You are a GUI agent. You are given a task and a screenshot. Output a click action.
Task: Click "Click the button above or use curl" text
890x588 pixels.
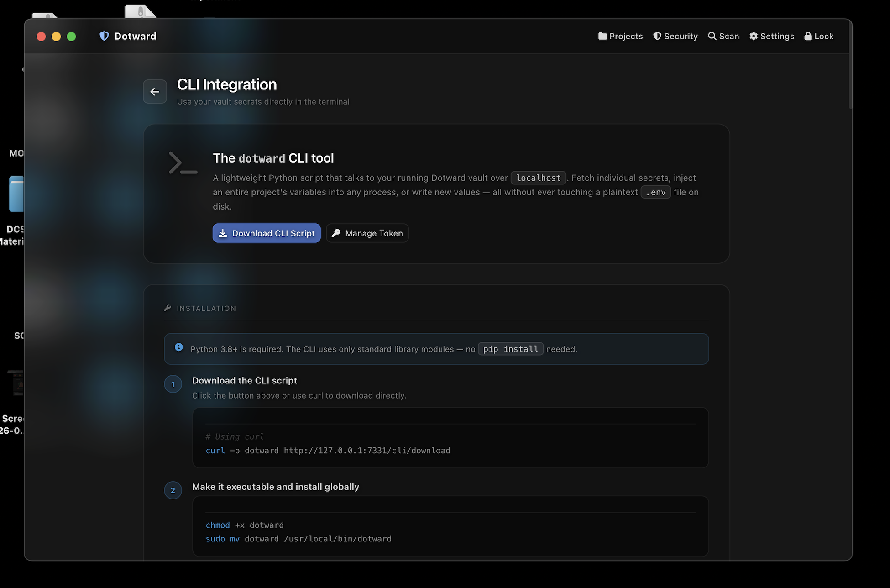(299, 396)
